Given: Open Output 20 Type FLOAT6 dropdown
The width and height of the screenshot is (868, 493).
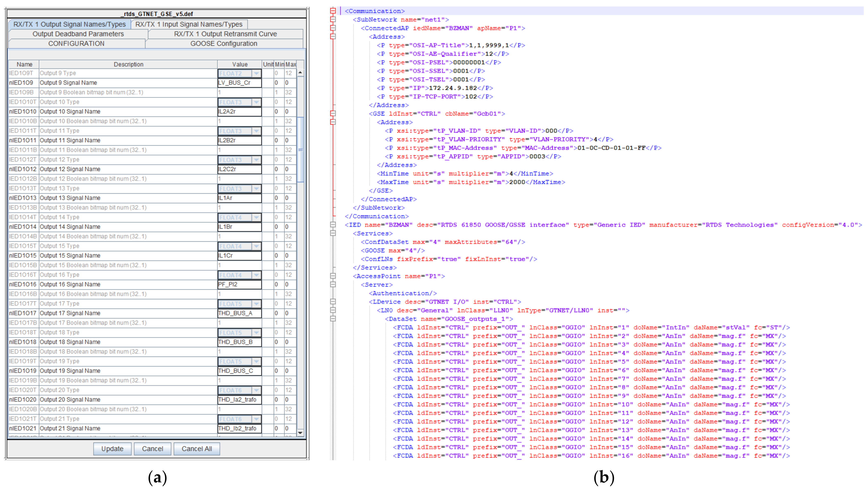Looking at the screenshot, I should tap(256, 390).
